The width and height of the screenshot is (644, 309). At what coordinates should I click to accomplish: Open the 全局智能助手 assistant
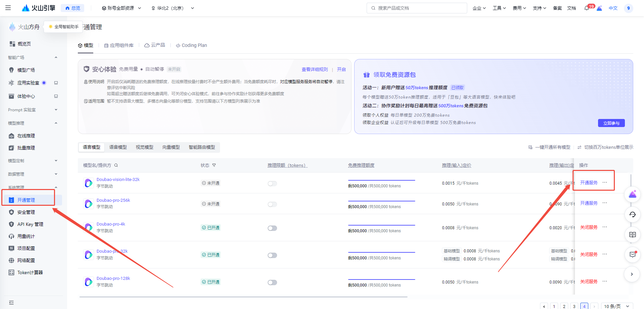point(63,26)
